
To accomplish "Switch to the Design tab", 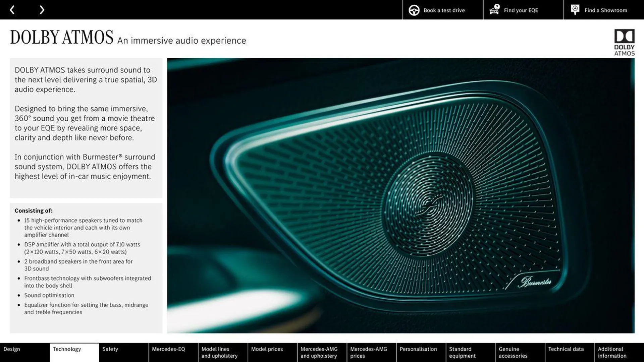I will point(25,352).
